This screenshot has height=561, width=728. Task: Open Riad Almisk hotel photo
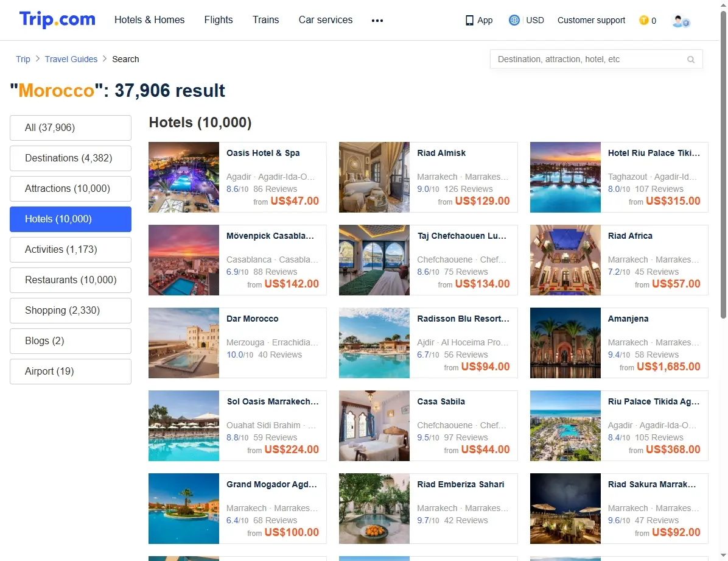coord(374,177)
